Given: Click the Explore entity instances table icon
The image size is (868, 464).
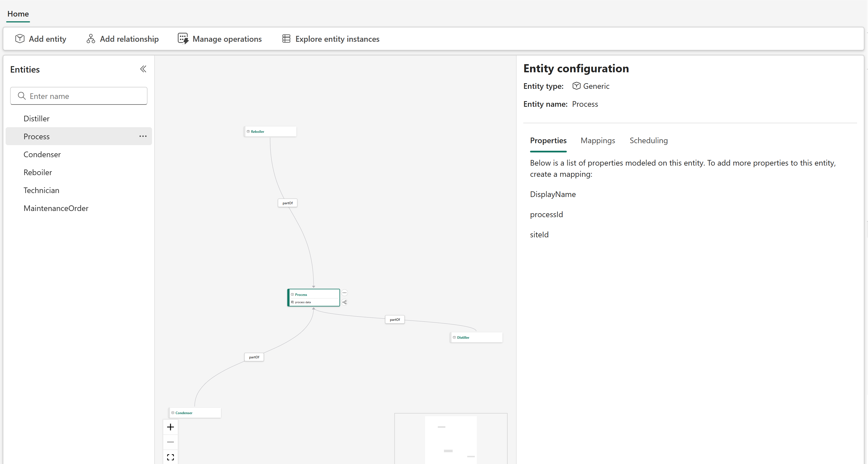Looking at the screenshot, I should point(286,39).
